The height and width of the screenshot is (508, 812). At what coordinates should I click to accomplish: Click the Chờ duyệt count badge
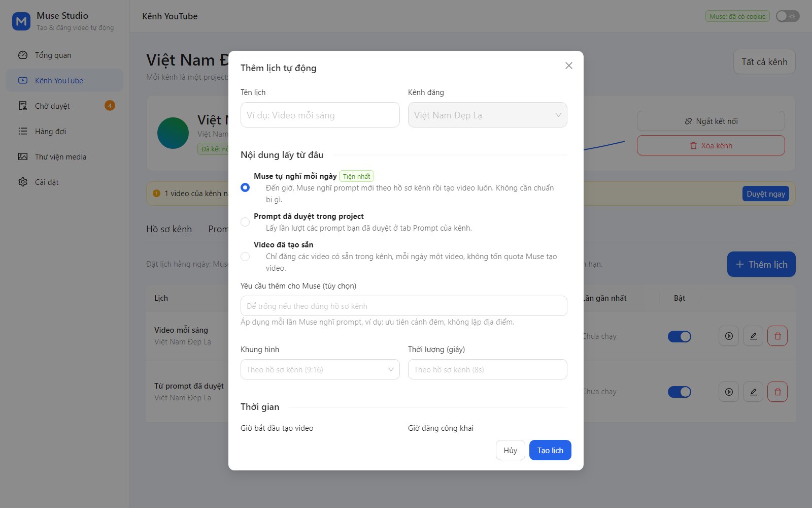110,106
